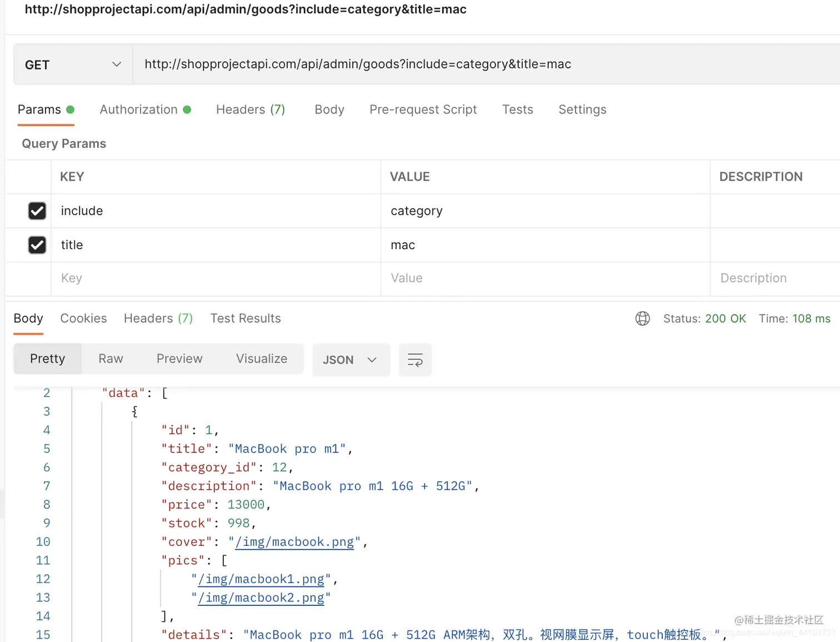Click the "data": [ line

point(134,393)
